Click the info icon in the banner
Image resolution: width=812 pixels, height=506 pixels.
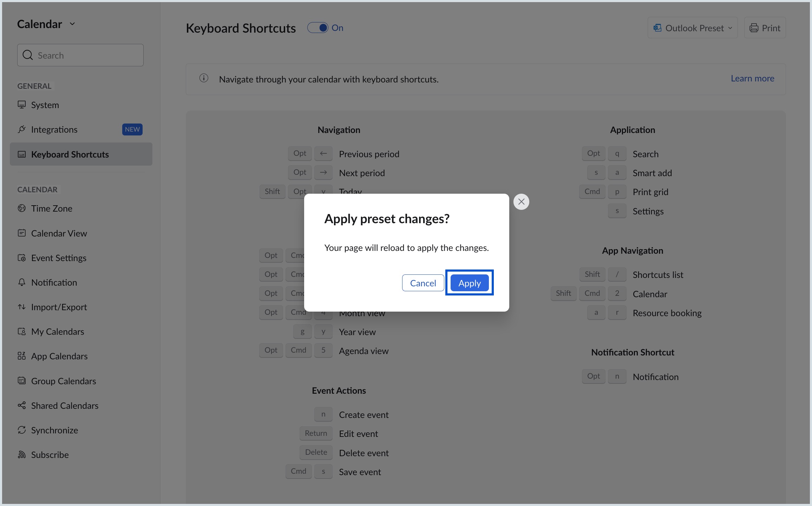click(x=204, y=78)
